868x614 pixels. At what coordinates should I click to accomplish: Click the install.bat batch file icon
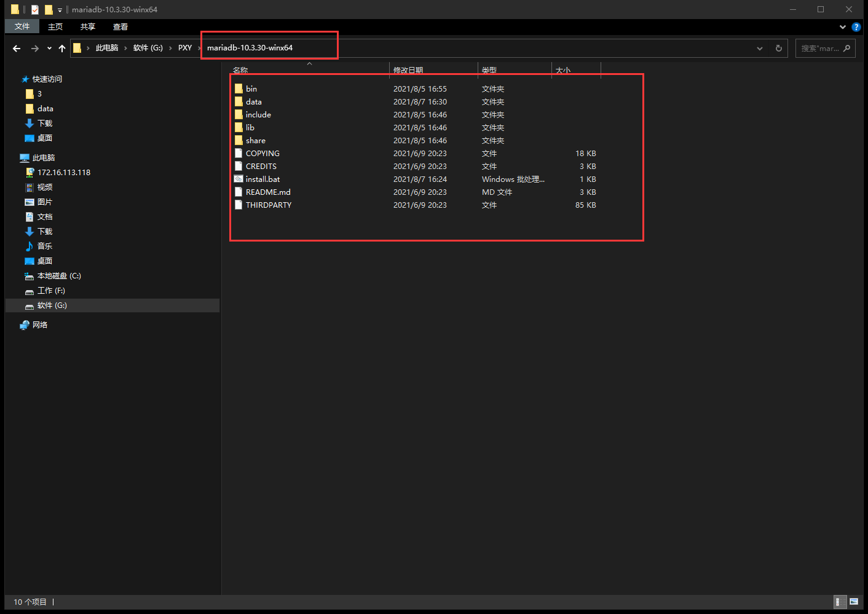[x=239, y=179]
